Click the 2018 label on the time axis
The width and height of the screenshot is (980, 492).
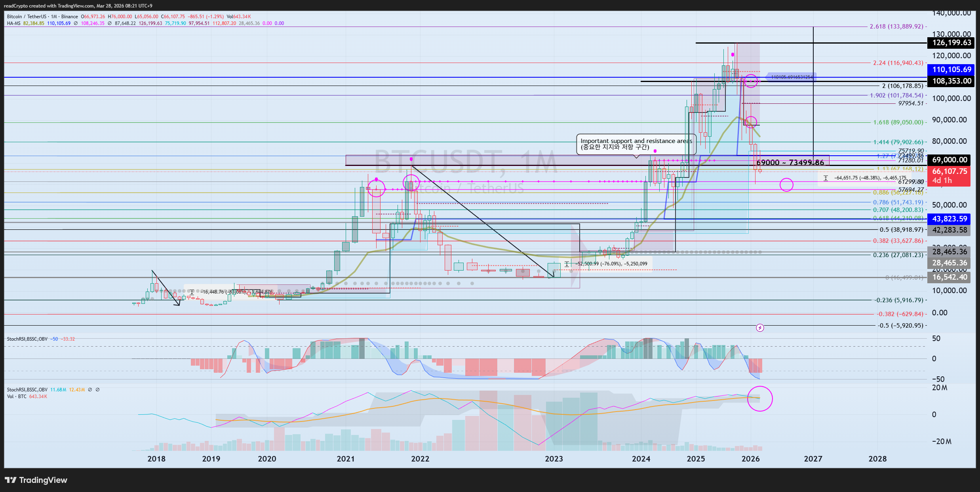point(156,459)
